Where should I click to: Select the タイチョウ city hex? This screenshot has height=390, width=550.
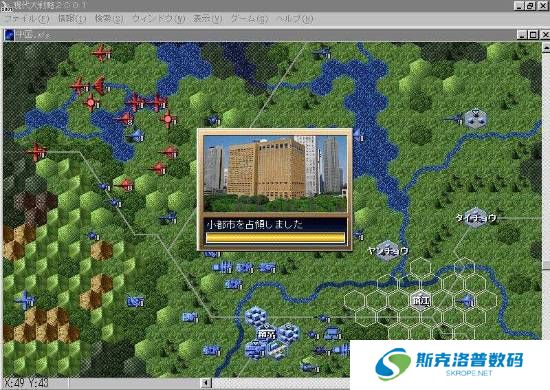(476, 217)
